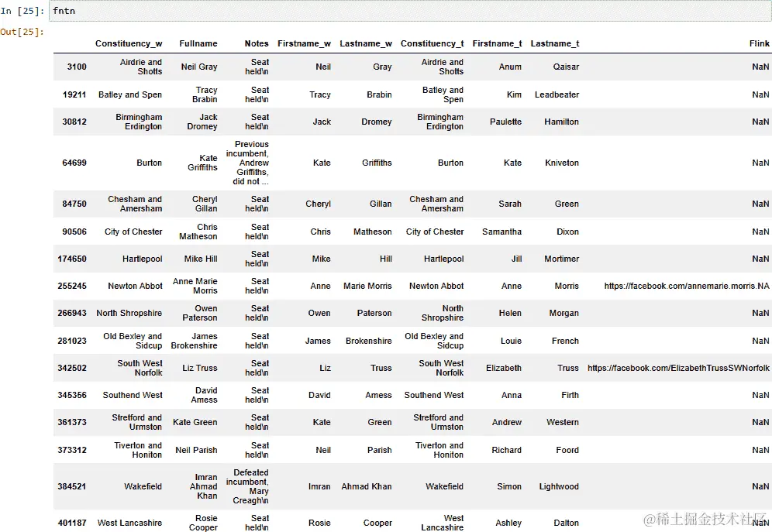
Task: Select row index 373312
Action: (x=72, y=450)
